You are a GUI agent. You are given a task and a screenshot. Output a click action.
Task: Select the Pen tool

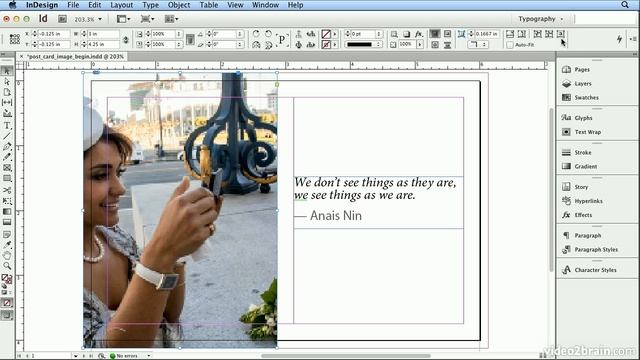point(7,147)
